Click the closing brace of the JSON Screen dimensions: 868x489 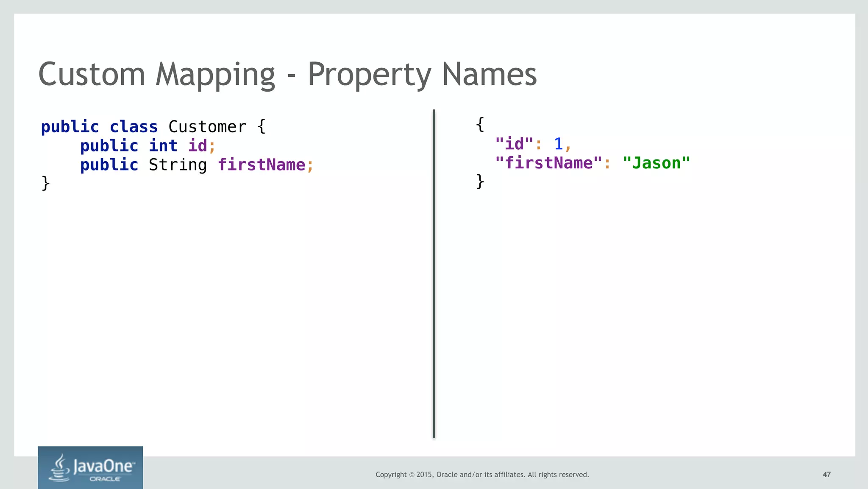[480, 182]
